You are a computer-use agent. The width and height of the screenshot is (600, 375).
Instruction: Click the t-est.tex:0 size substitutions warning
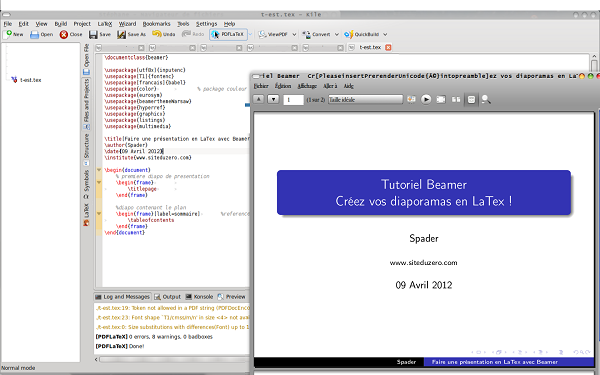172,327
